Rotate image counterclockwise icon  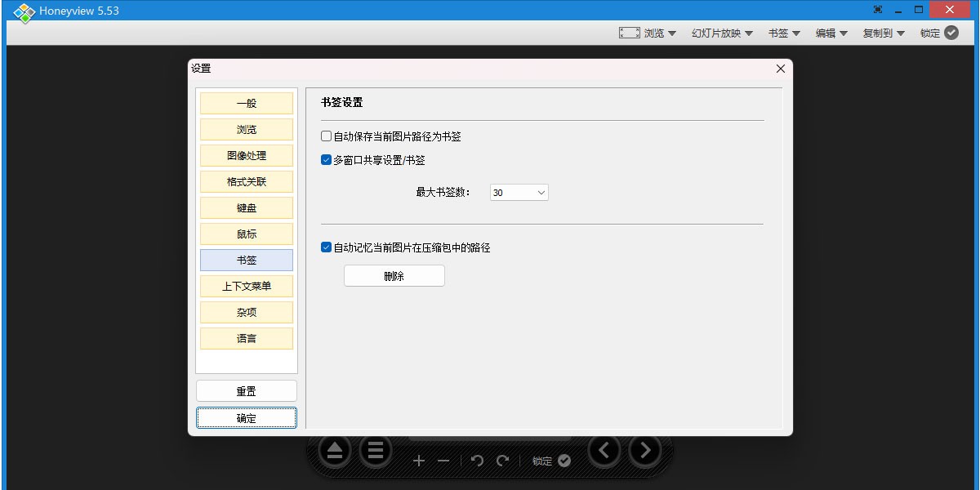point(478,461)
